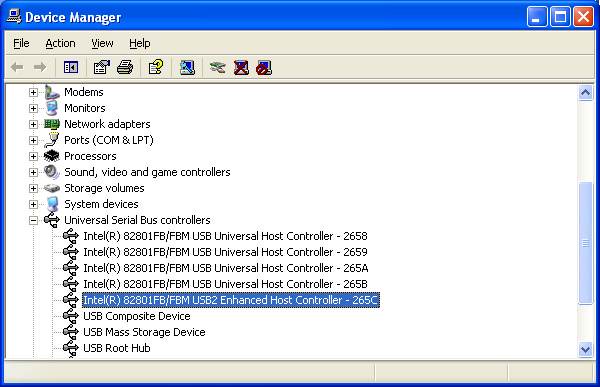Image resolution: width=600 pixels, height=387 pixels.
Task: Select the Network adapters label
Action: (x=107, y=124)
